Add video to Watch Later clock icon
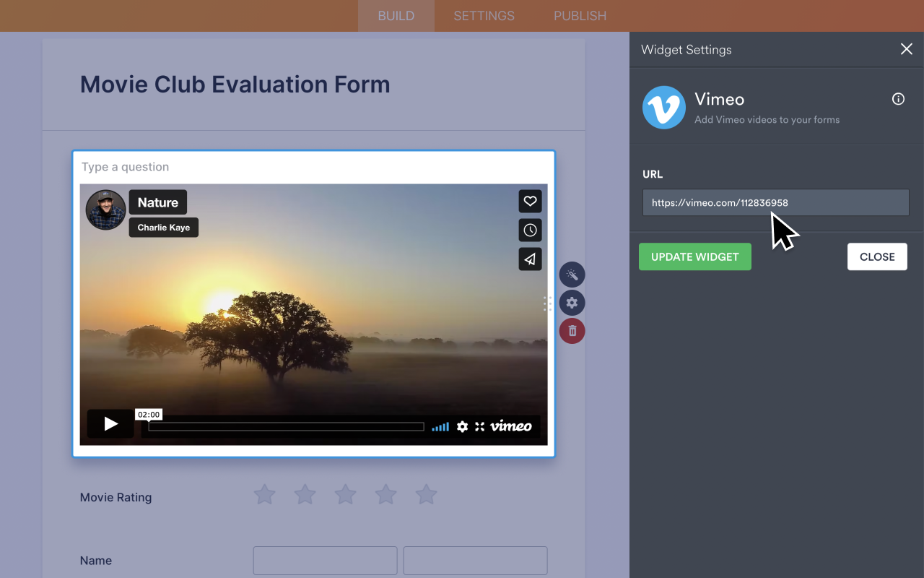The height and width of the screenshot is (578, 924). 530,230
